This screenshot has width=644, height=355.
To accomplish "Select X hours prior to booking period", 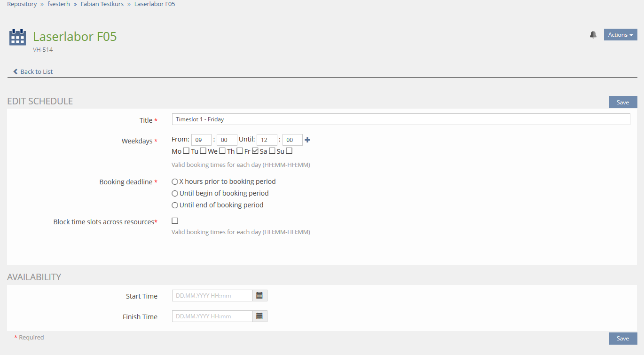I will pos(175,181).
